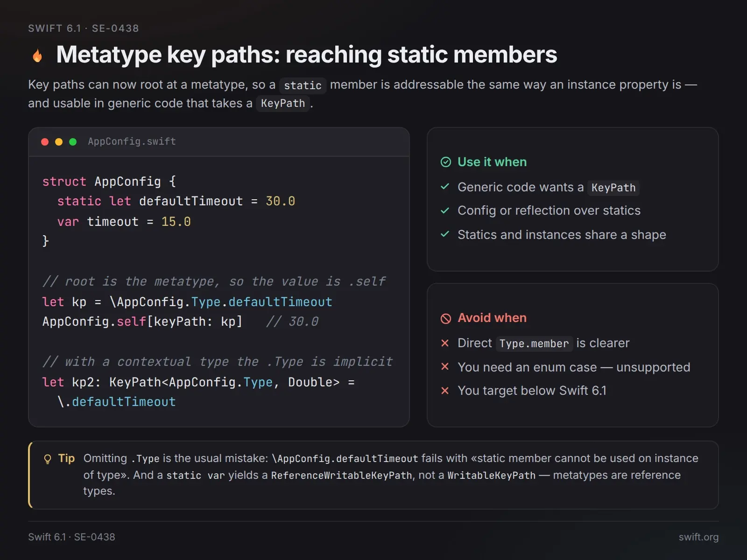The image size is (747, 560).
Task: Click the let kp = \AppConfig.Type.defaultTimeout line
Action: pos(187,302)
